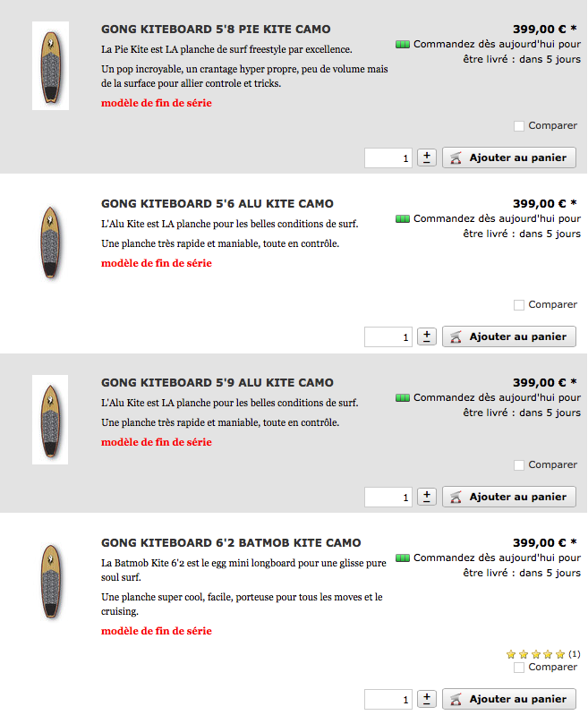This screenshot has height=715, width=588.
Task: Add the 6'2 Batmob Kite Camo to cart
Action: coord(509,699)
